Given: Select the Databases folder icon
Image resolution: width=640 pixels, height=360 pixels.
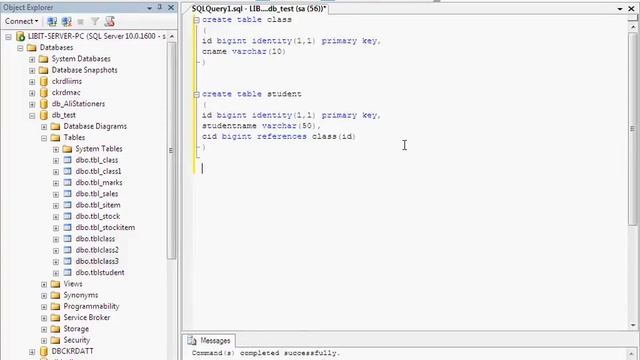Looking at the screenshot, I should pyautogui.click(x=31, y=48).
